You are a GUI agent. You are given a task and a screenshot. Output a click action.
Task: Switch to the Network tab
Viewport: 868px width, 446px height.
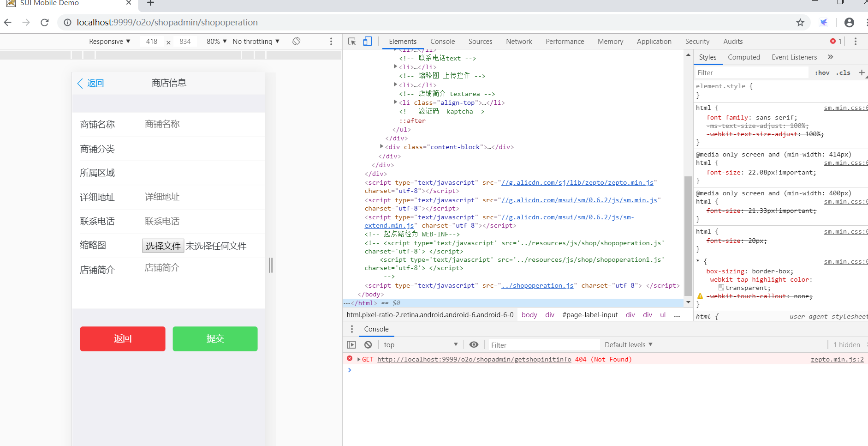click(519, 41)
